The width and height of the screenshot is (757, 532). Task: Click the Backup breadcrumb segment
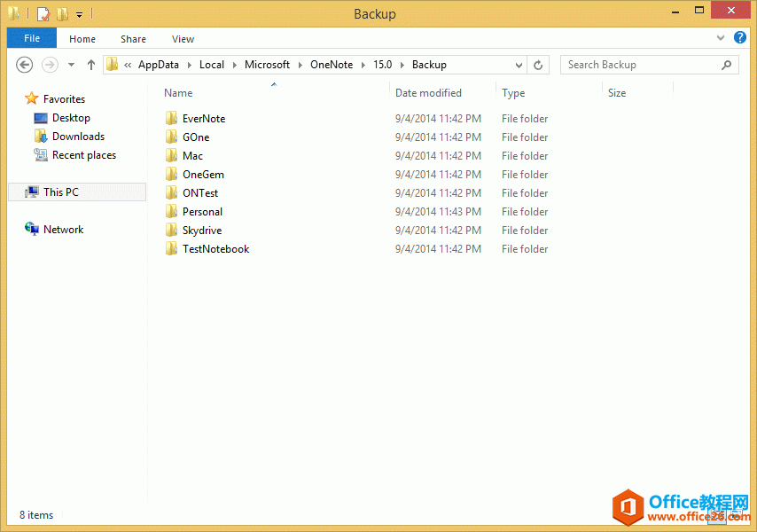(429, 65)
